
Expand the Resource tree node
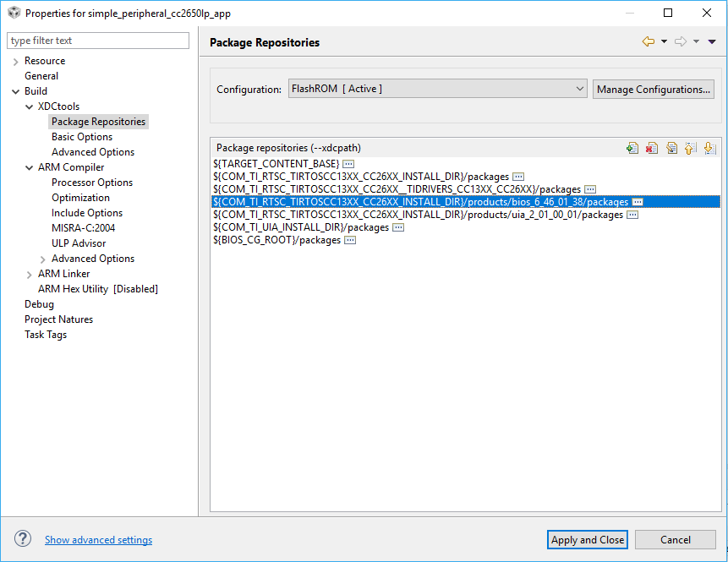16,61
